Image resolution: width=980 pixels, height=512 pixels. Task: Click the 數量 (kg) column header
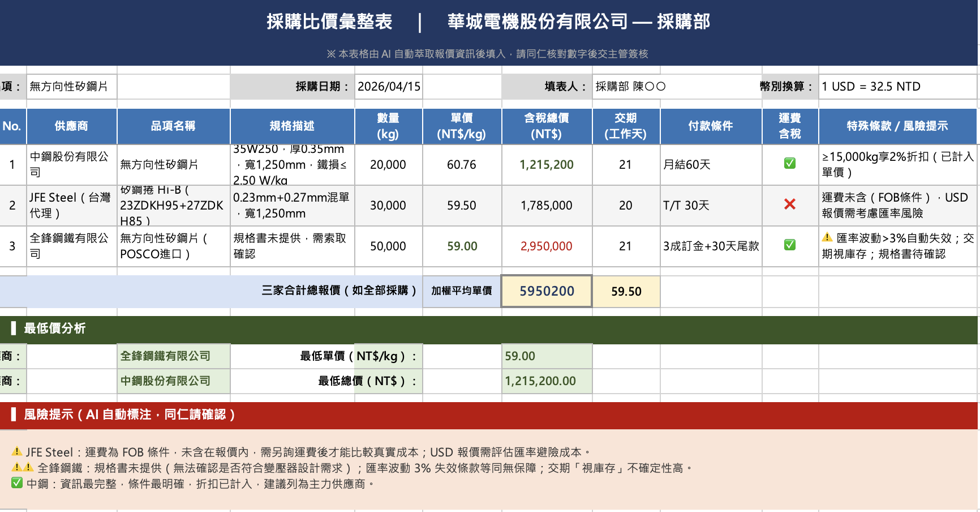(389, 126)
